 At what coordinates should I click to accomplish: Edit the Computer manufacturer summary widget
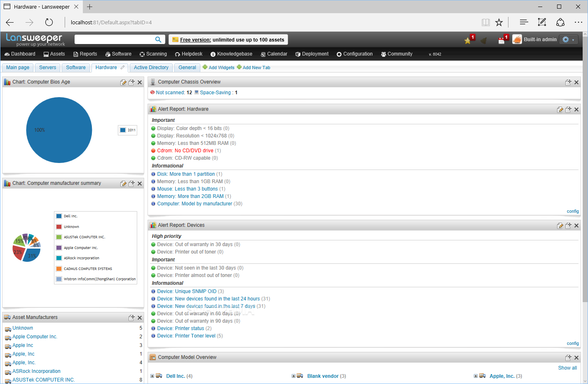[x=123, y=184]
